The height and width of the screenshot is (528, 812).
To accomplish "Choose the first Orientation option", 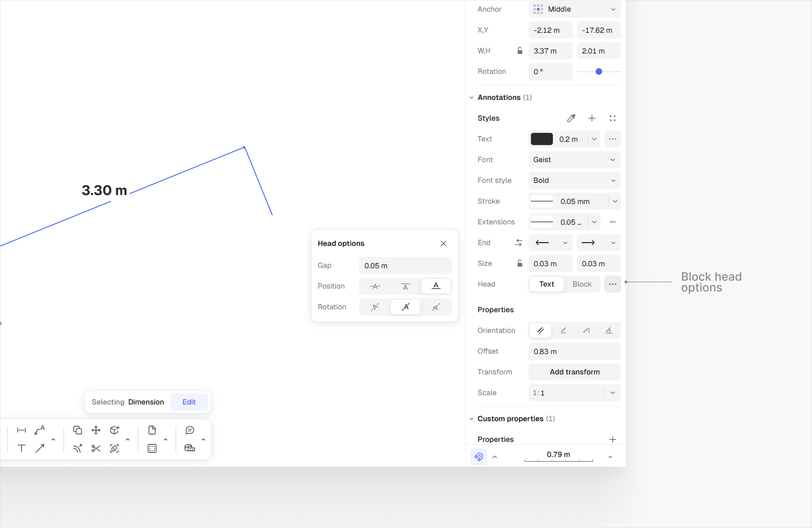I will point(540,331).
